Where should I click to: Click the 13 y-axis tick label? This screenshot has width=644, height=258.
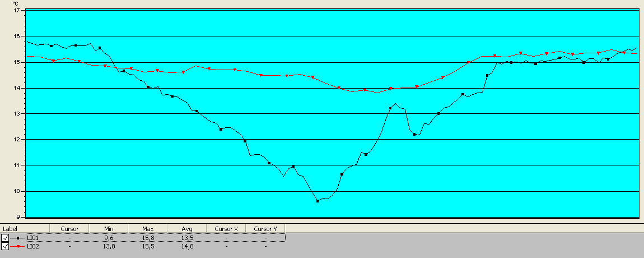tap(17, 113)
